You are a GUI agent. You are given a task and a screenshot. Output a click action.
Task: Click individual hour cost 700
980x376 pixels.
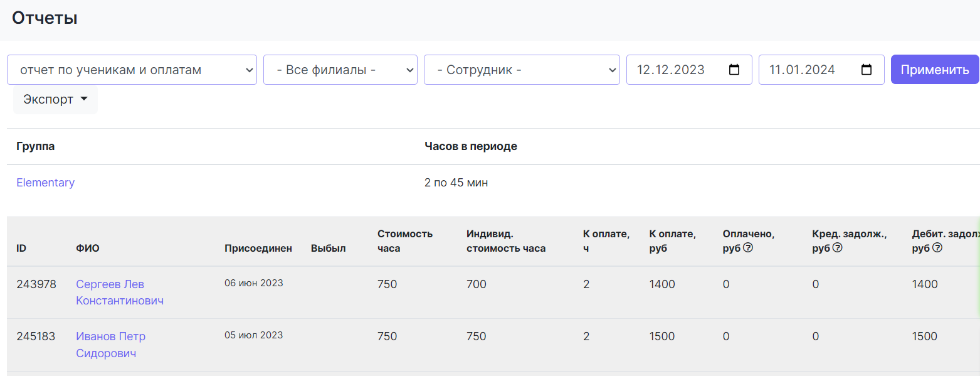tap(477, 284)
